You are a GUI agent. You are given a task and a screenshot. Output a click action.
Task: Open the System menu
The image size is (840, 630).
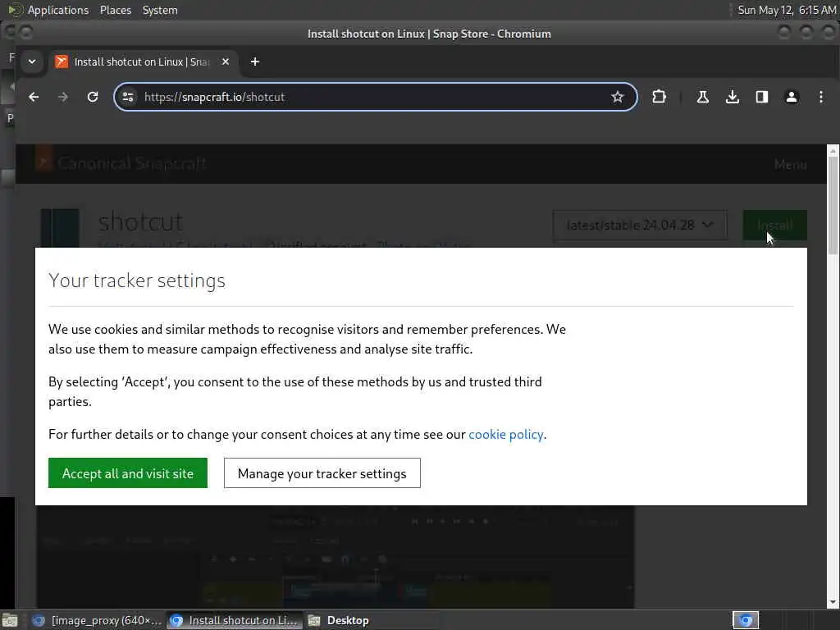coord(160,10)
